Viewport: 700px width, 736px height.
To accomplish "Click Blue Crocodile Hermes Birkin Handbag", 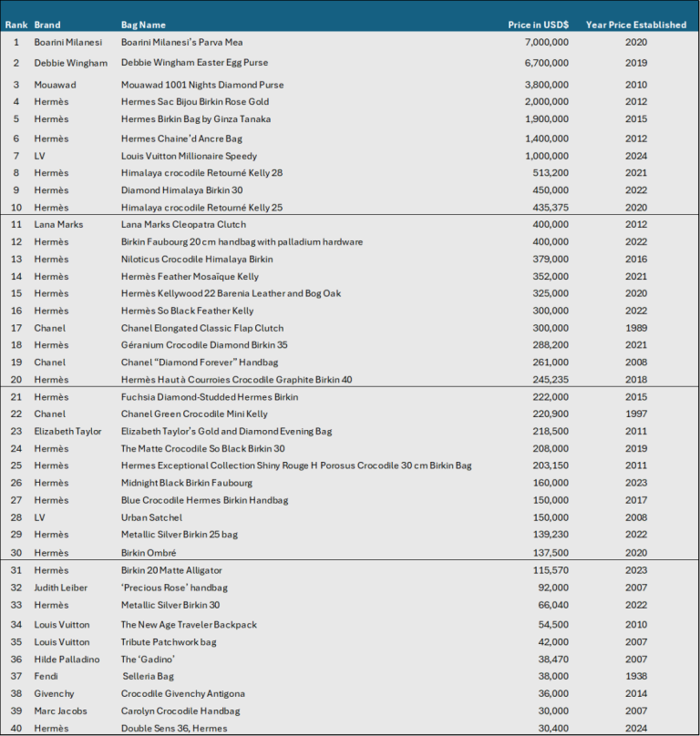I will tap(205, 501).
